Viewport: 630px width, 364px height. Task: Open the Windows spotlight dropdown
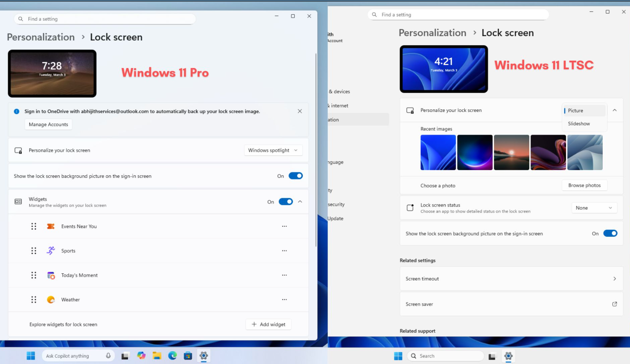tap(273, 150)
